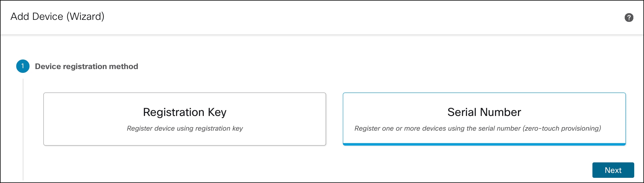Click the 'Device registration method' step heading
Screen dimensions: 644x183
click(x=86, y=66)
